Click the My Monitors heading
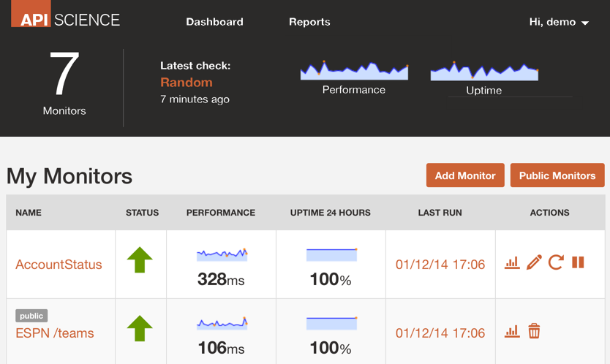Image resolution: width=610 pixels, height=364 pixels. tap(69, 176)
